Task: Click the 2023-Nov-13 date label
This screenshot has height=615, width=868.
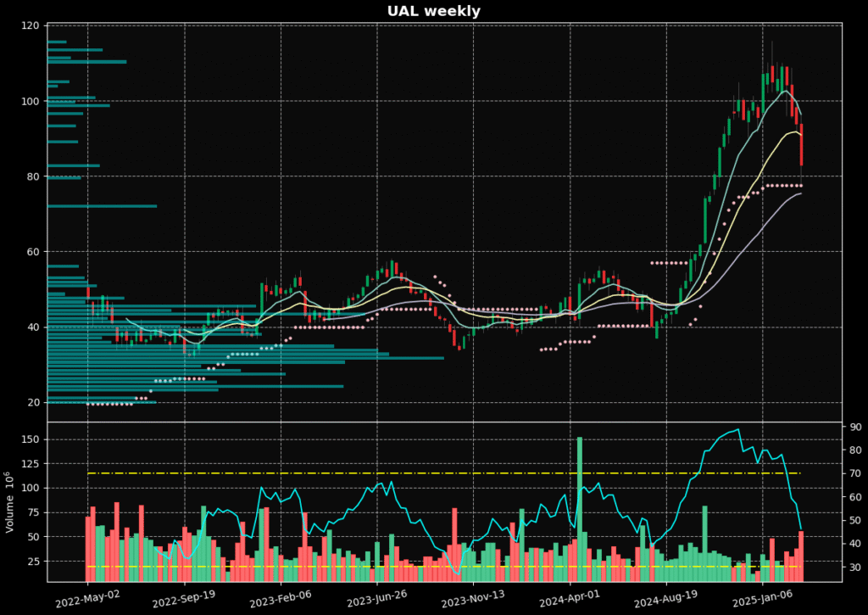Action: 473,600
